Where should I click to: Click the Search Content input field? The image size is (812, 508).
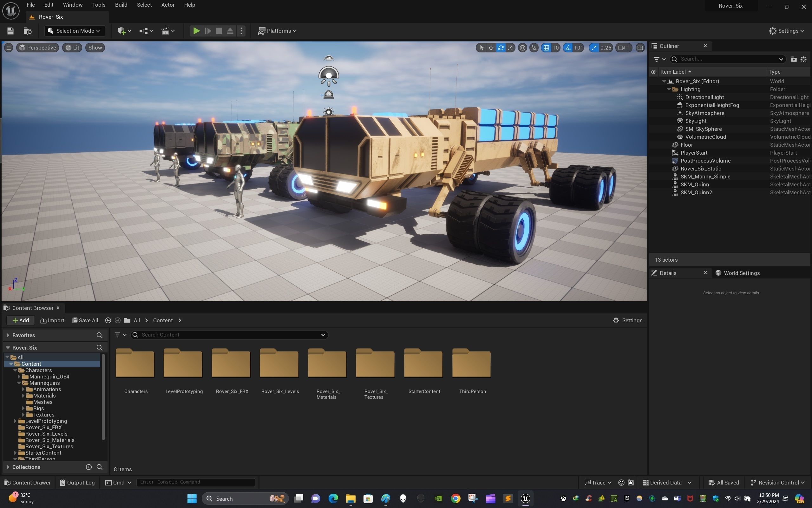click(x=229, y=335)
